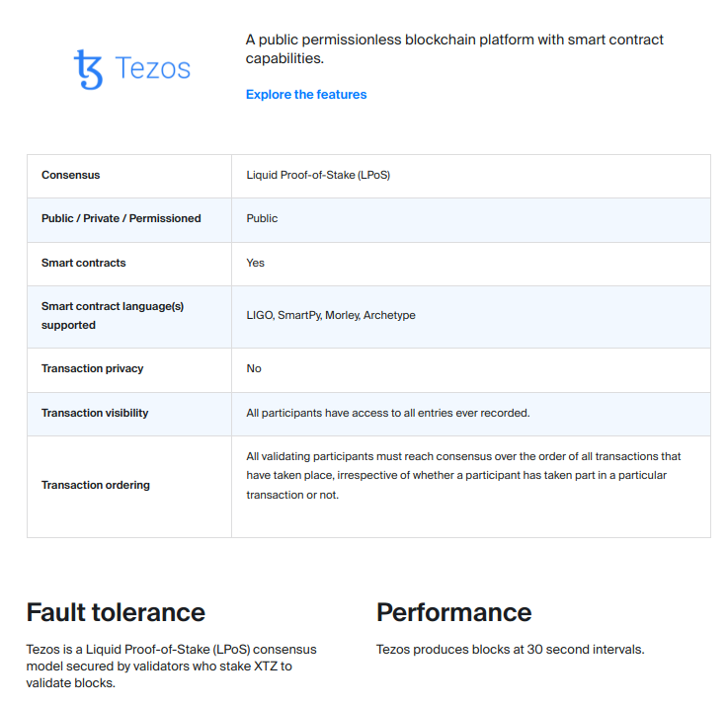Select the Transaction visibility row label

click(95, 413)
